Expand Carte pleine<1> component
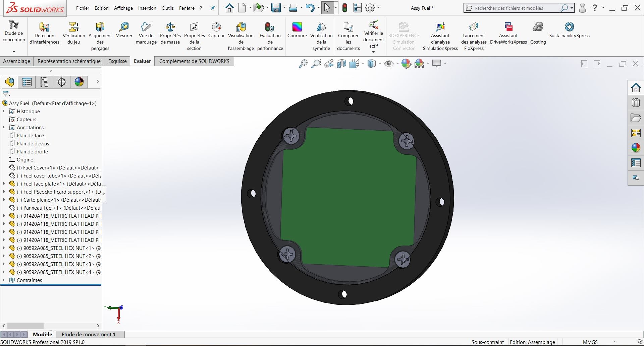644x346 pixels. (4, 200)
